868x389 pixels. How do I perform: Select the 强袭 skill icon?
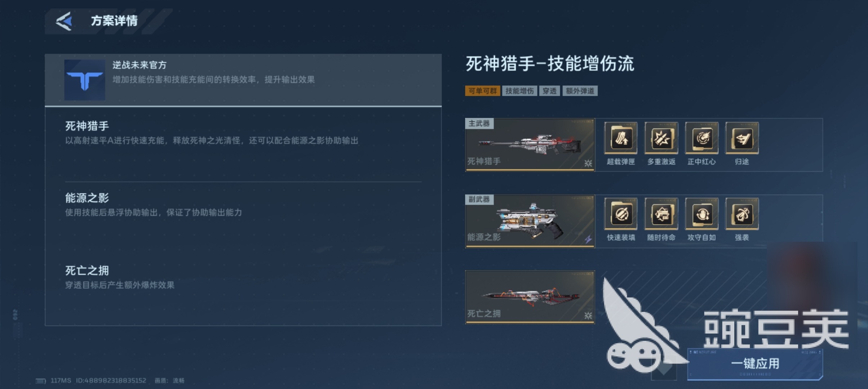click(742, 214)
